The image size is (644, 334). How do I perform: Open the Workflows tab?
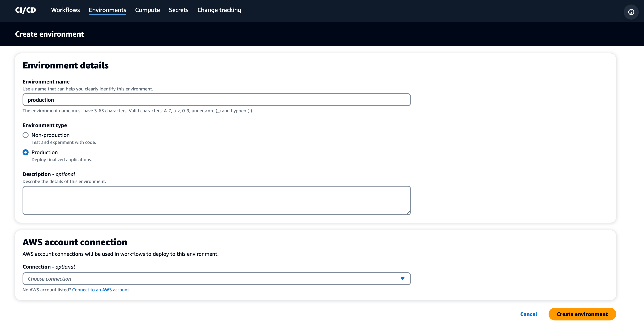click(x=65, y=10)
